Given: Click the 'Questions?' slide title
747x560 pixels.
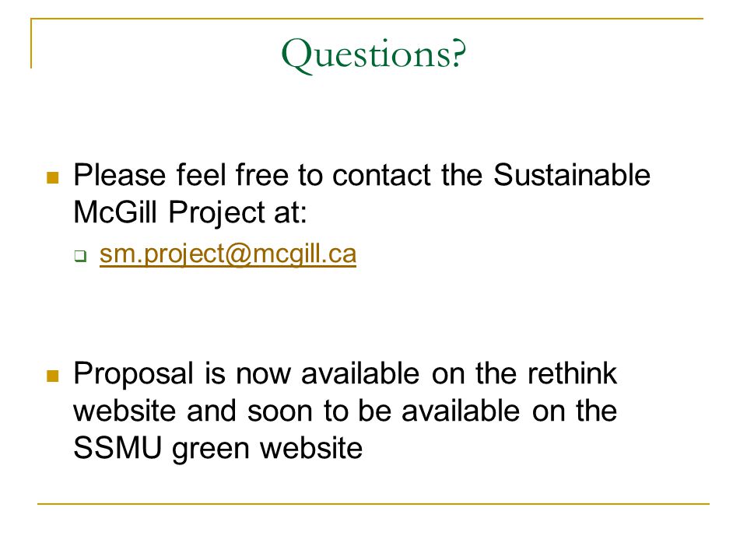Looking at the screenshot, I should (x=373, y=54).
